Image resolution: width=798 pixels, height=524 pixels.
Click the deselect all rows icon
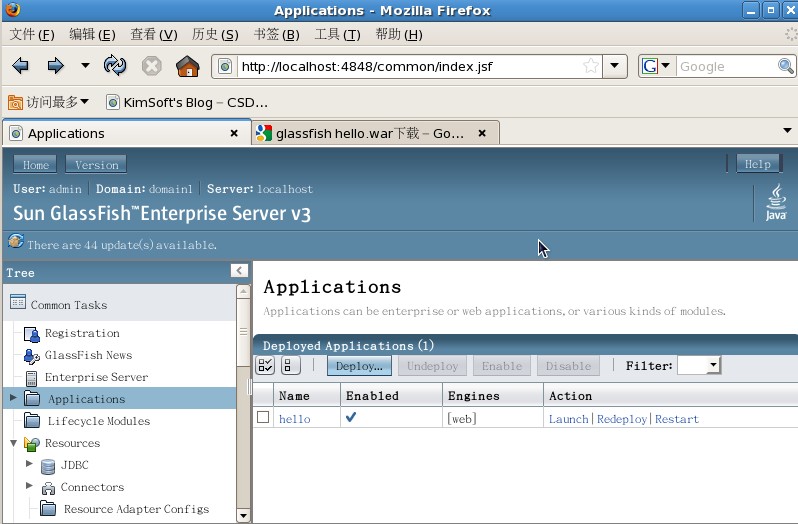(290, 365)
